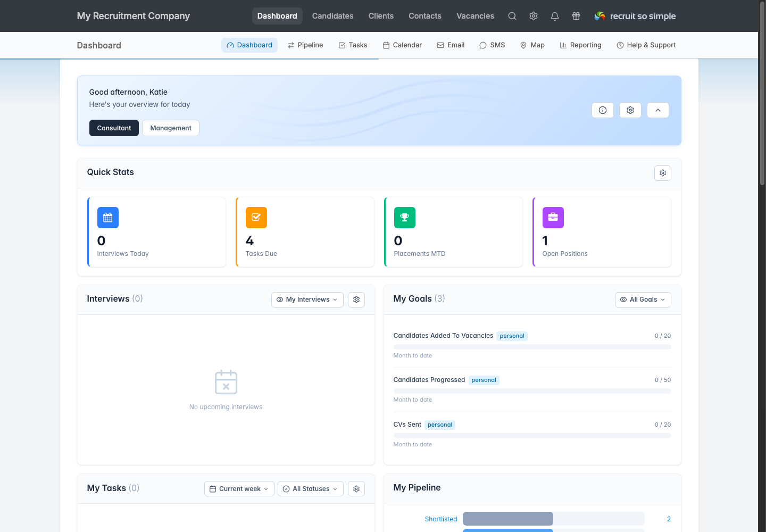Screen dimensions: 766x532
Task: Click the no upcoming interviews calendar icon
Action: 226,382
